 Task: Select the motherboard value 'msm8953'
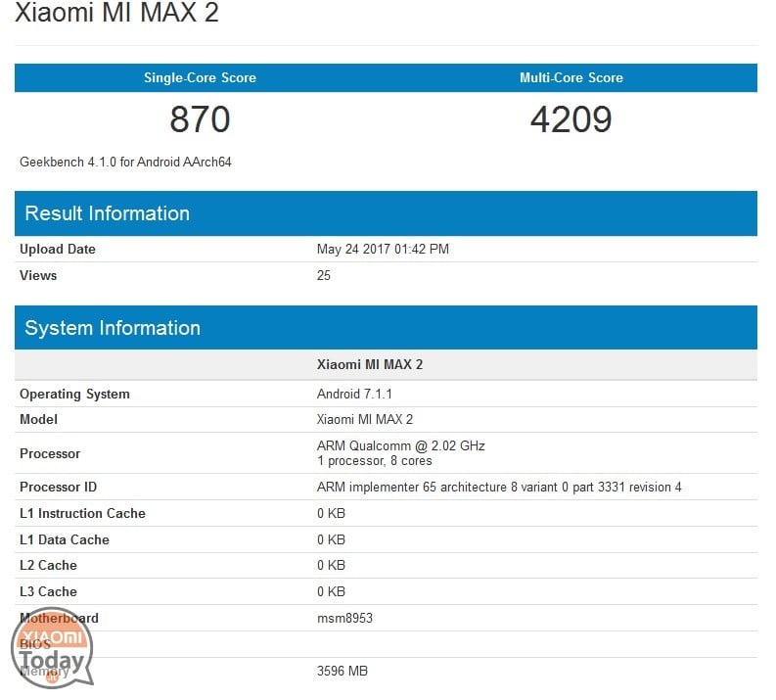(x=345, y=618)
